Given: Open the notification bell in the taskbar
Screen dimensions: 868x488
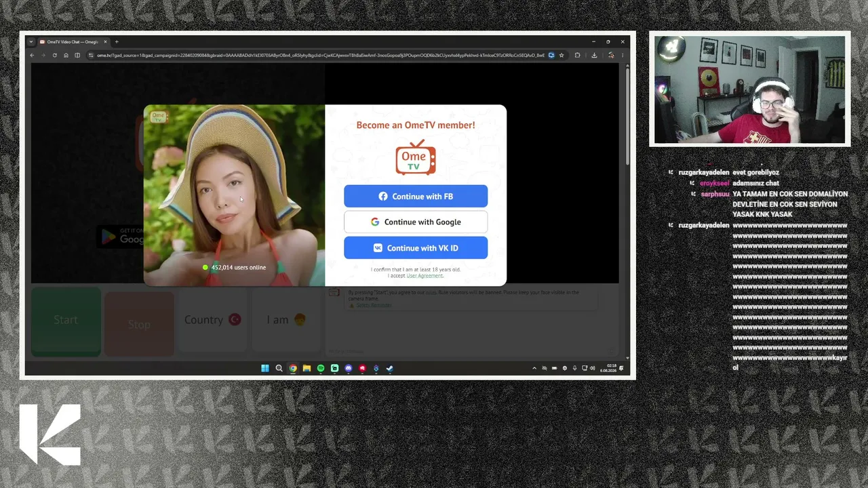Looking at the screenshot, I should 622,369.
